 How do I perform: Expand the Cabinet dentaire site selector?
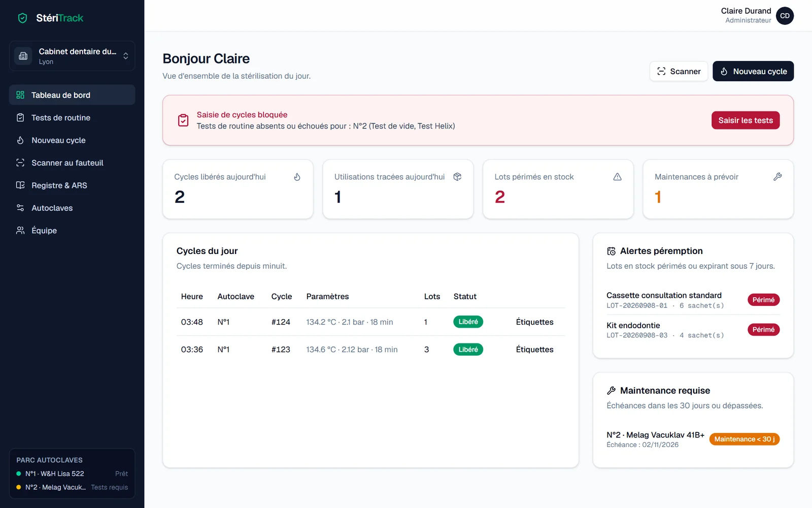(x=72, y=56)
